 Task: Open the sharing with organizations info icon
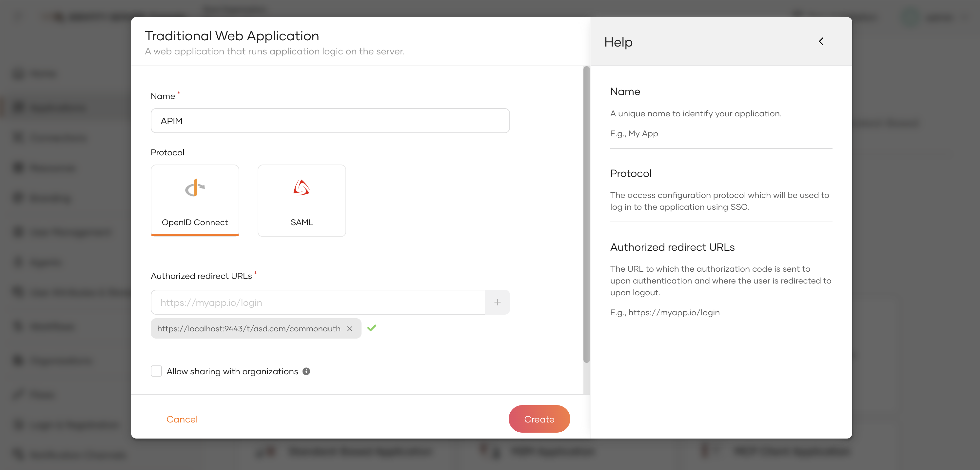[306, 371]
